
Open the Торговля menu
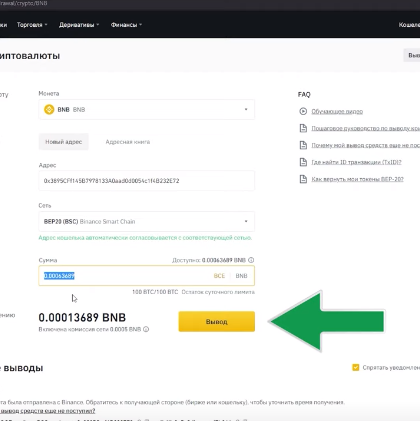(x=32, y=25)
